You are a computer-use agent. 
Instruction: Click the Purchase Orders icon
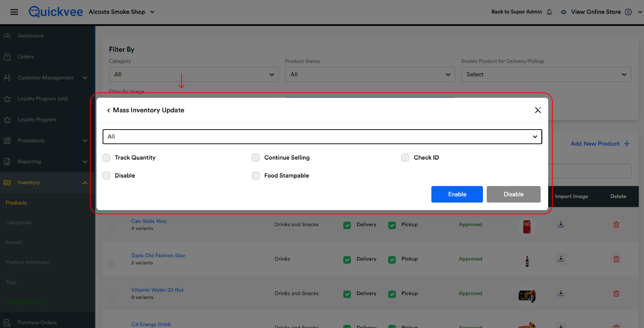tap(7, 322)
